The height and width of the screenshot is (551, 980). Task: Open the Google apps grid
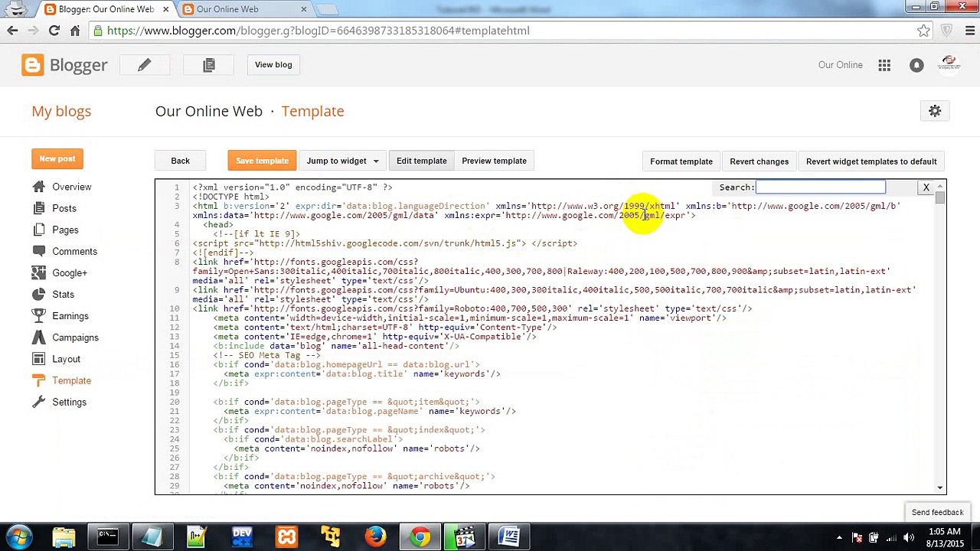pos(884,65)
